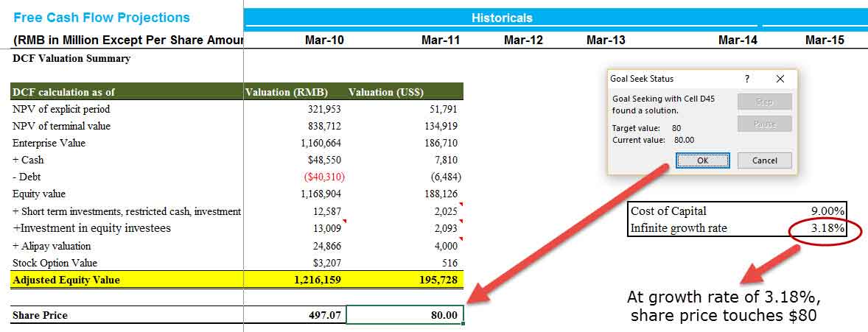Select the cost of capital value 9.00%
Image resolution: width=868 pixels, height=332 pixels.
(828, 211)
